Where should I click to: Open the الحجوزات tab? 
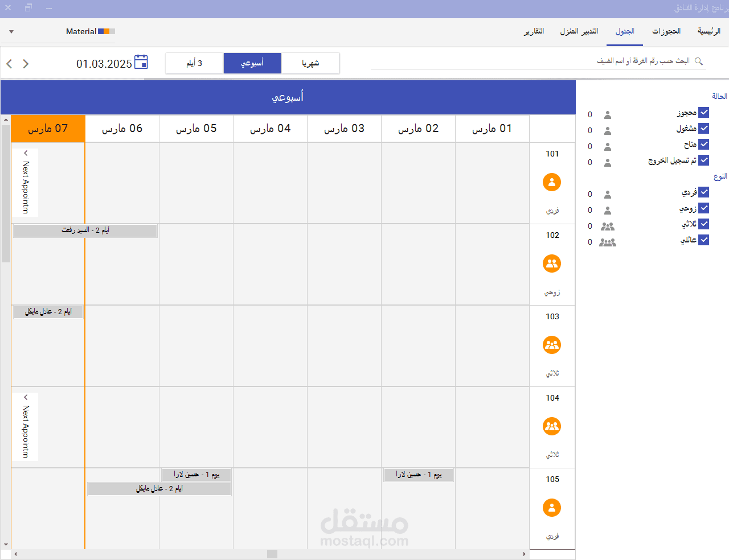pos(666,31)
